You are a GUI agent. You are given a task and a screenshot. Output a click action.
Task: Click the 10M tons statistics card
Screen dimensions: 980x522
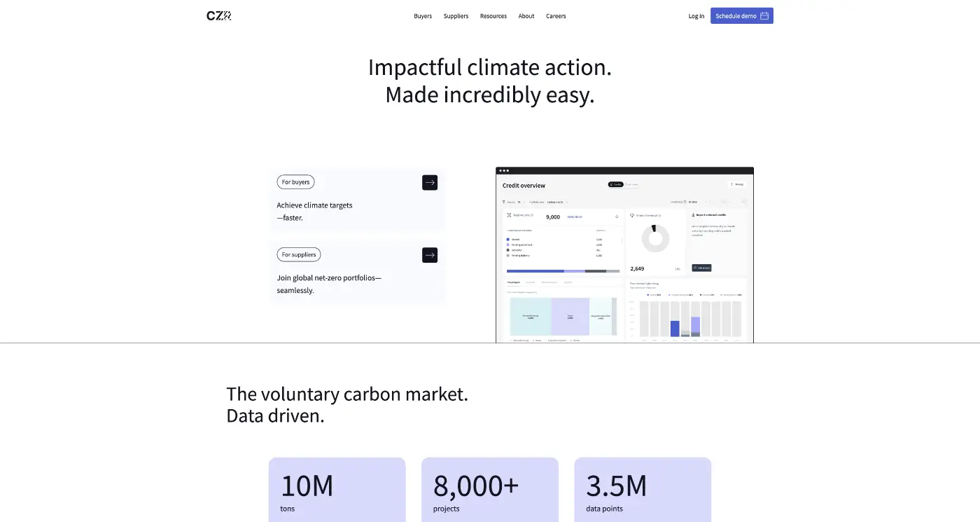coord(337,490)
